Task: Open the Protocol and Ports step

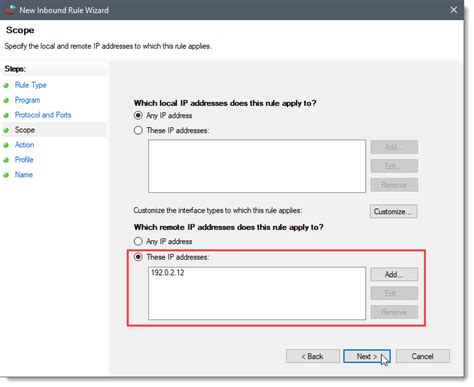Action: (43, 115)
